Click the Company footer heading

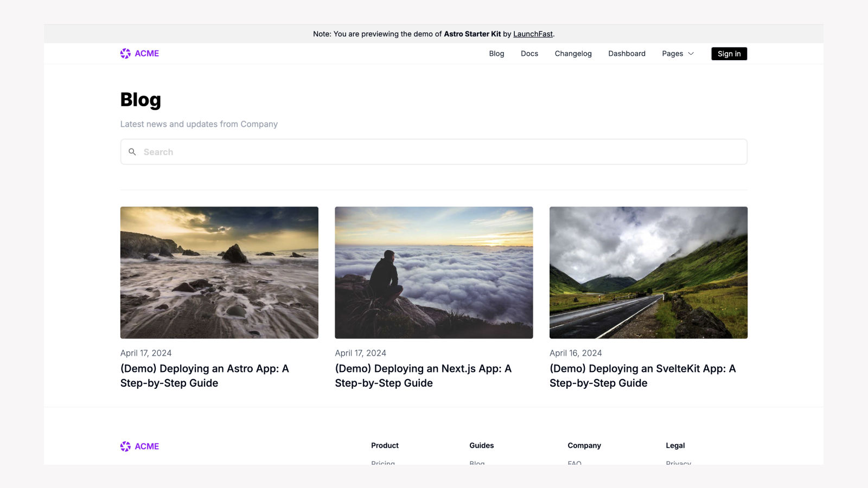tap(584, 445)
